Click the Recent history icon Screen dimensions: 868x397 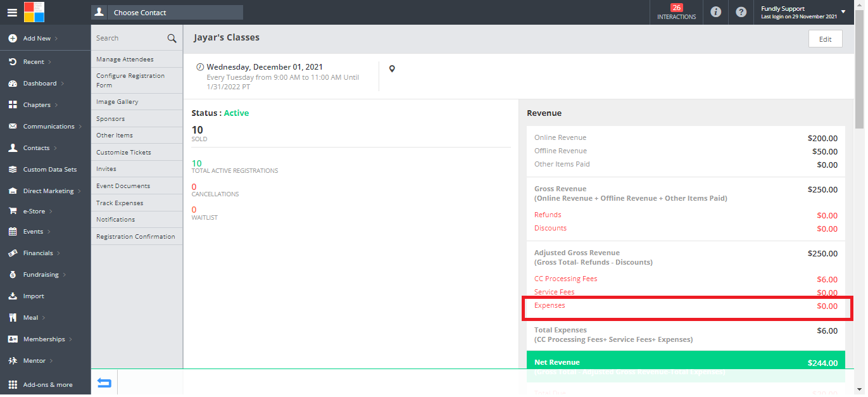(13, 62)
